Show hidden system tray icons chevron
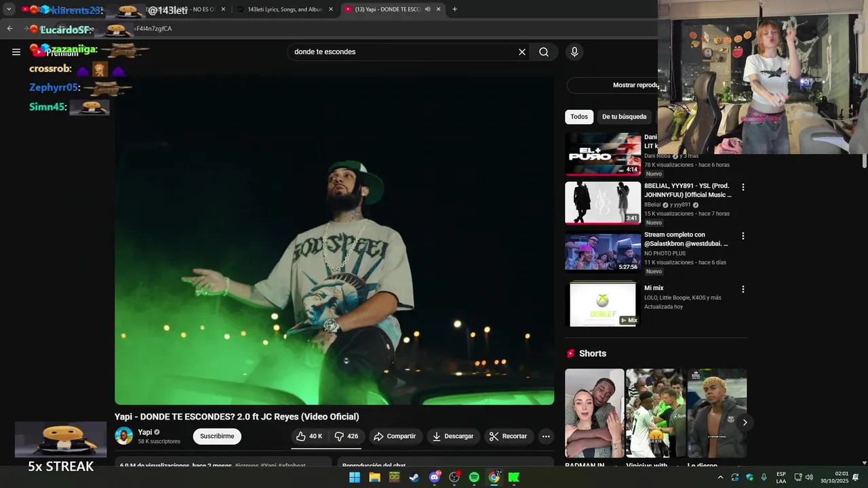The width and height of the screenshot is (868, 488). 720,477
